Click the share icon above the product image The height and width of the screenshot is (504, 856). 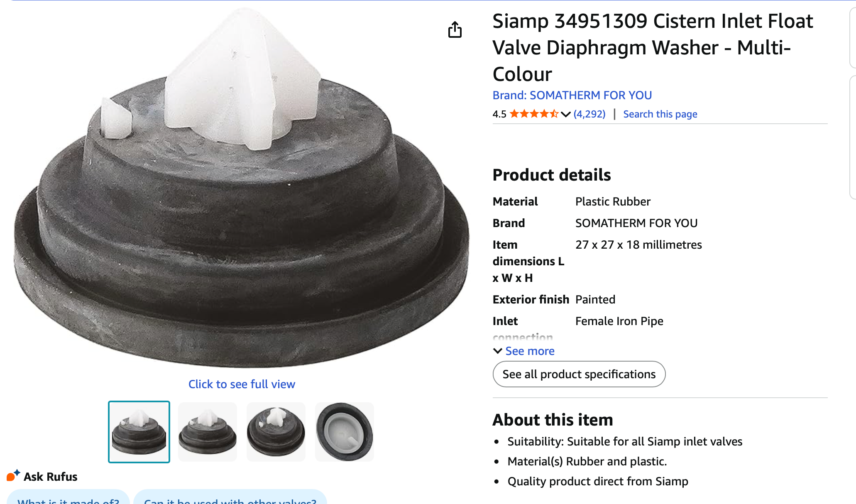tap(455, 29)
